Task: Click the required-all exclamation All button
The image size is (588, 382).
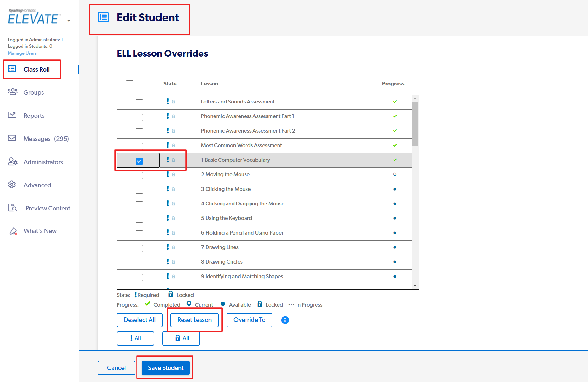Action: (135, 338)
